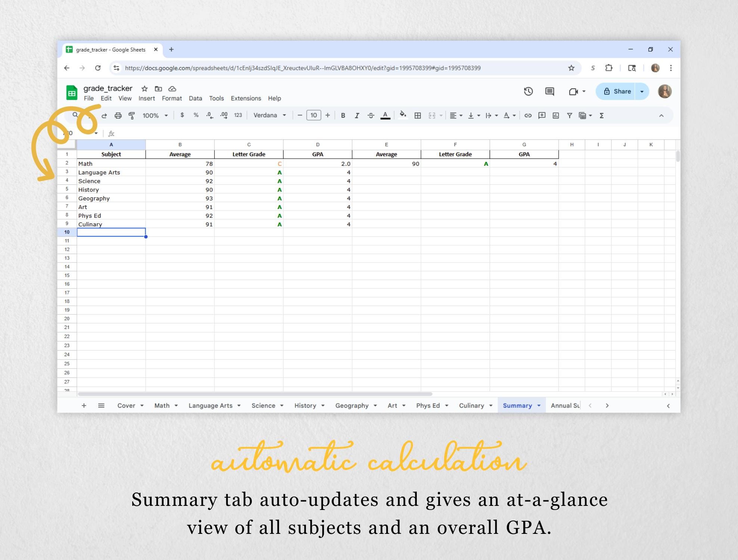The height and width of the screenshot is (560, 738).
Task: Open a new browser tab
Action: tap(171, 49)
